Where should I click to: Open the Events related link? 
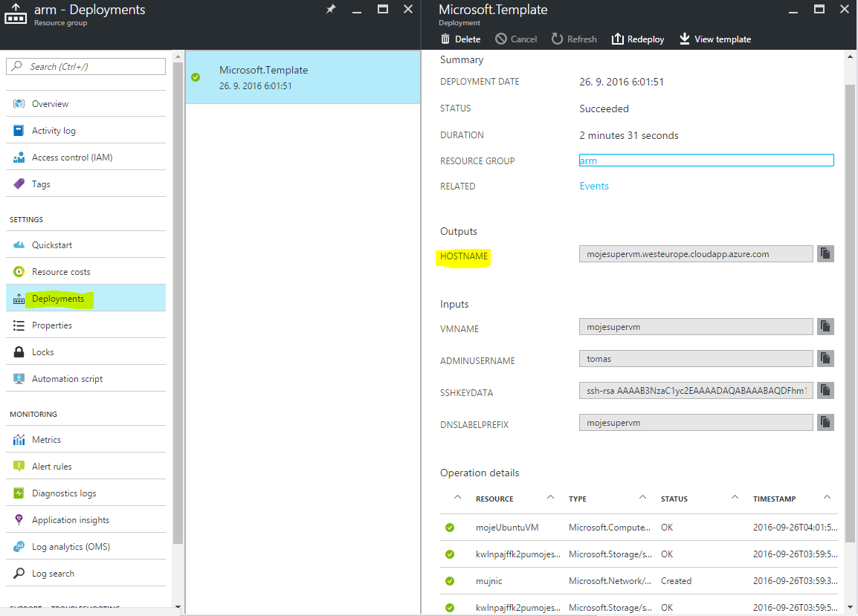click(x=594, y=186)
